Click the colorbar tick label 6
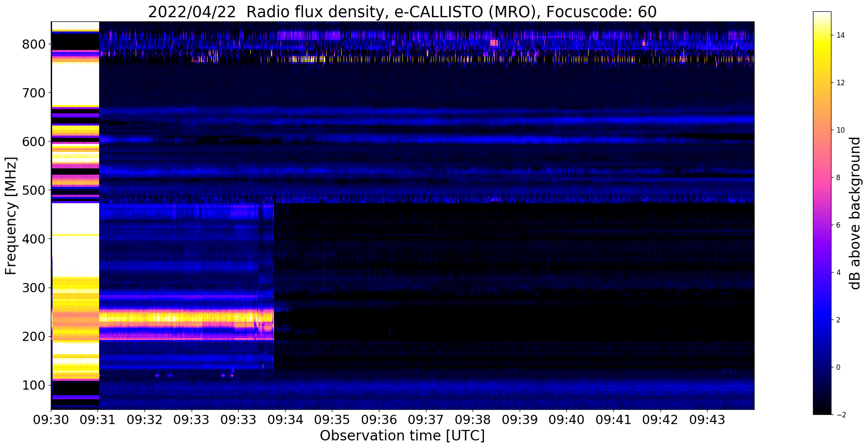The width and height of the screenshot is (868, 448). [x=839, y=225]
